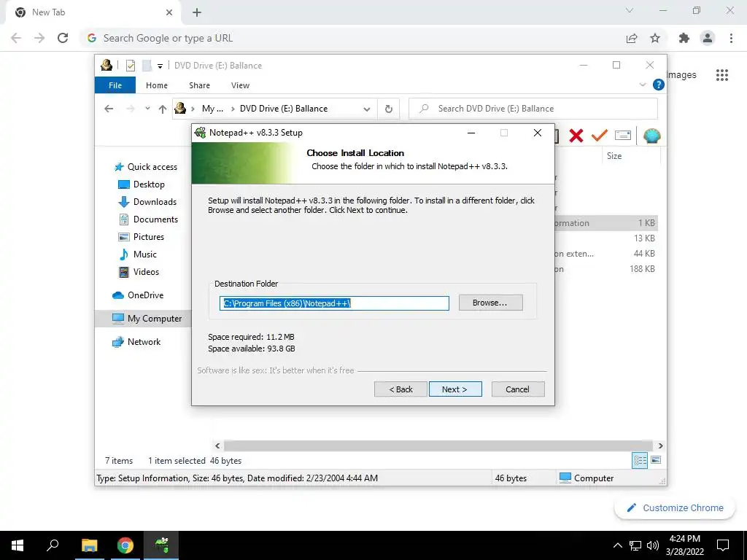Click the My ... breadcrumb in address bar
Image resolution: width=747 pixels, height=560 pixels.
pyautogui.click(x=212, y=109)
